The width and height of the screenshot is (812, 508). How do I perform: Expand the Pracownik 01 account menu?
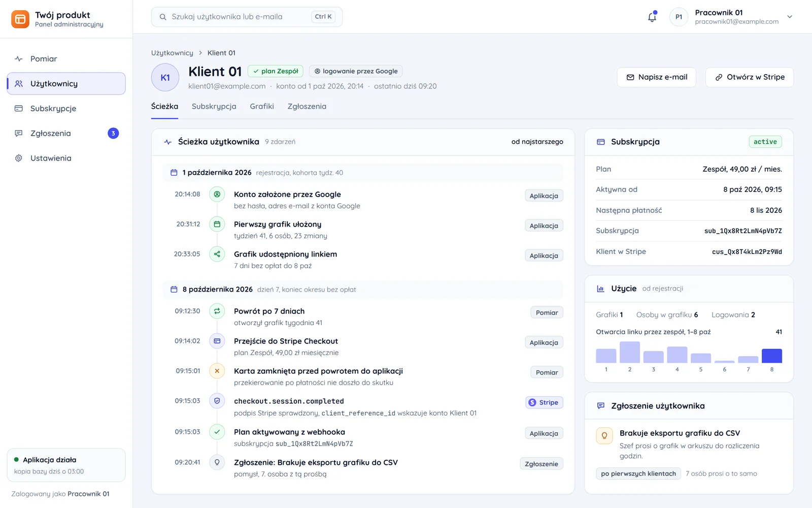[790, 17]
